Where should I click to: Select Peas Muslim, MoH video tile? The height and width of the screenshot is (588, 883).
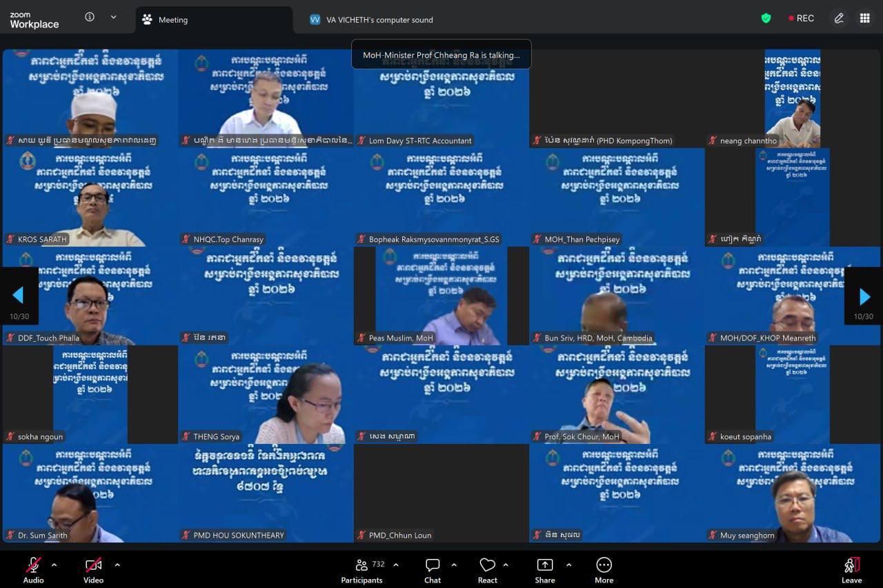pyautogui.click(x=441, y=296)
